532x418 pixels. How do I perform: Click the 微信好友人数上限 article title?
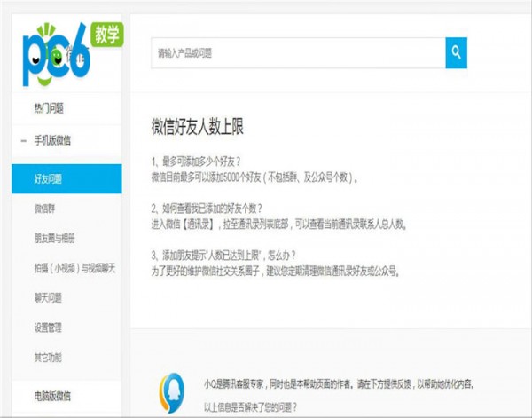coord(198,127)
